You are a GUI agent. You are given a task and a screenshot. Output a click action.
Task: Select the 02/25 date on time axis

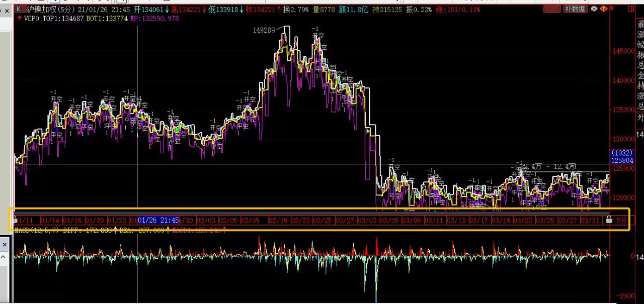(323, 220)
